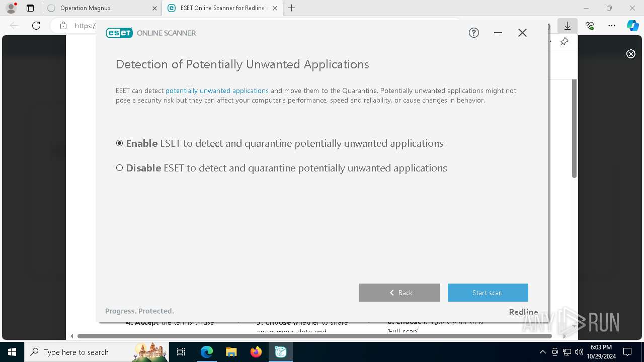Close the ESET Online Scanner dialog
The image size is (644, 362).
pyautogui.click(x=522, y=33)
